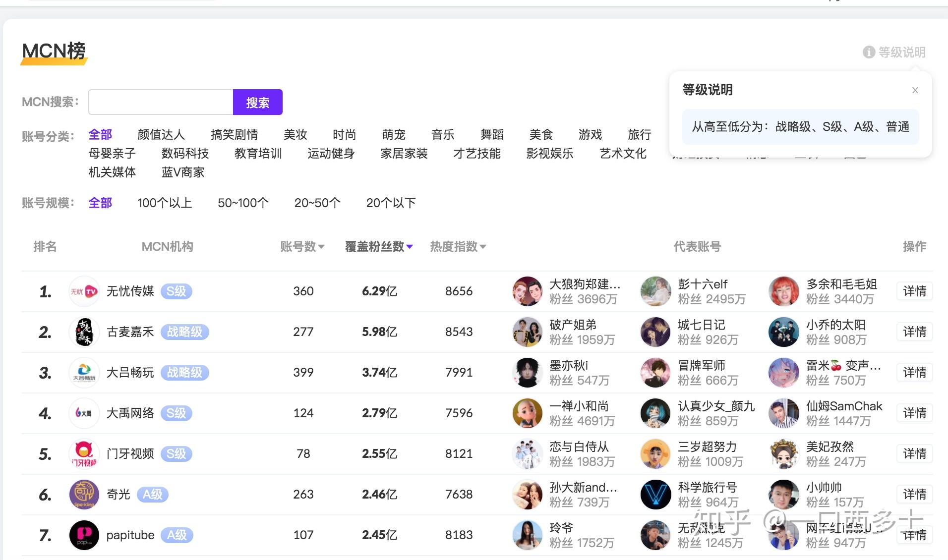948x560 pixels.
Task: Open 详情 for 大禹网络 row
Action: [914, 413]
